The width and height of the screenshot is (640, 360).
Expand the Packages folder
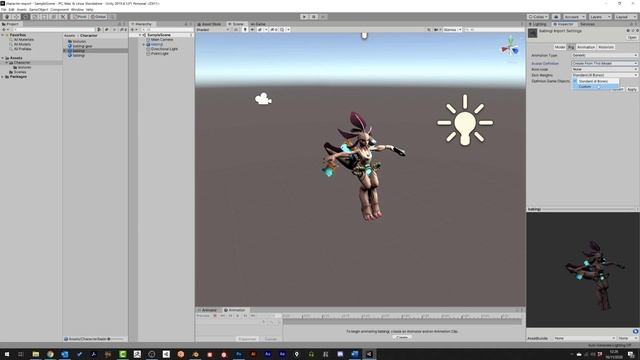(2, 76)
